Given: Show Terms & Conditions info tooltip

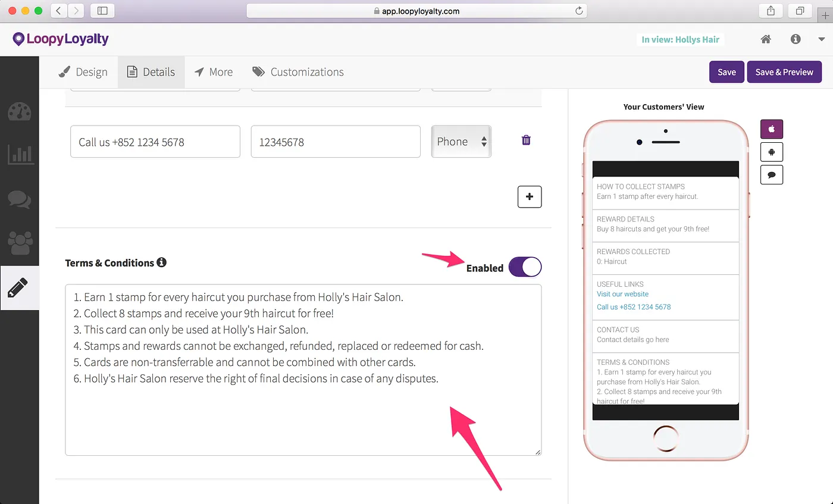Looking at the screenshot, I should (x=161, y=262).
